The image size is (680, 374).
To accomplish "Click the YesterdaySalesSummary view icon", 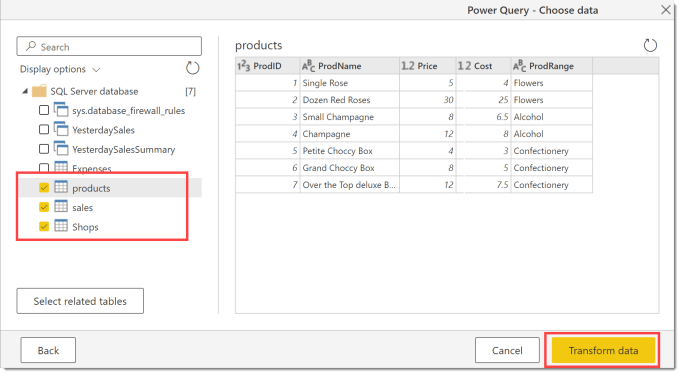I will pos(61,149).
